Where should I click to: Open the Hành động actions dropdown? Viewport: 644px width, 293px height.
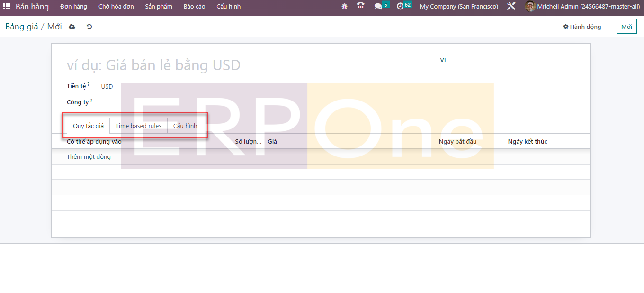pyautogui.click(x=582, y=27)
